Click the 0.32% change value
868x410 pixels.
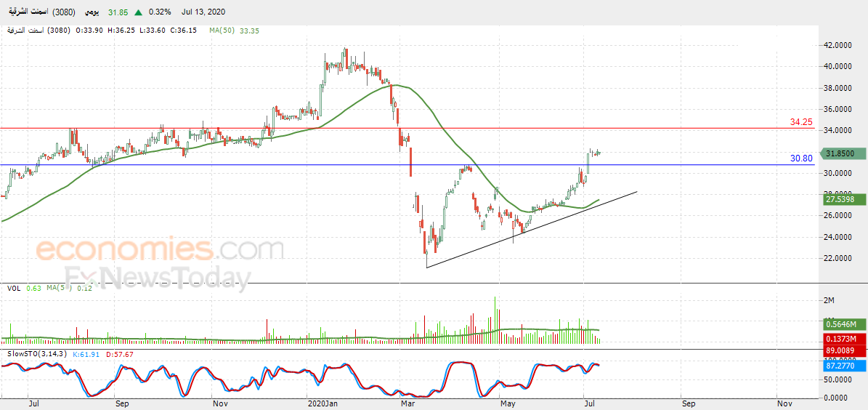[x=160, y=12]
